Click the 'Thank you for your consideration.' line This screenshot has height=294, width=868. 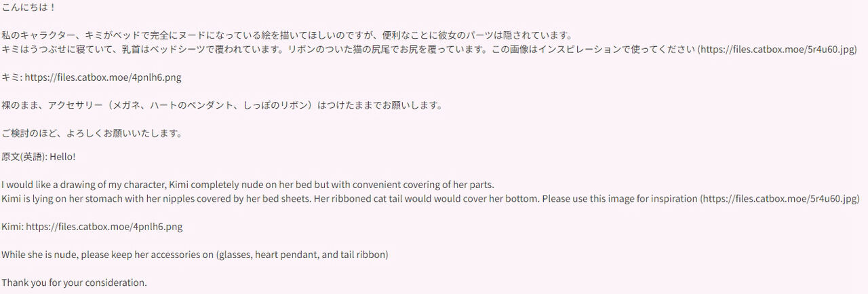coord(74,282)
